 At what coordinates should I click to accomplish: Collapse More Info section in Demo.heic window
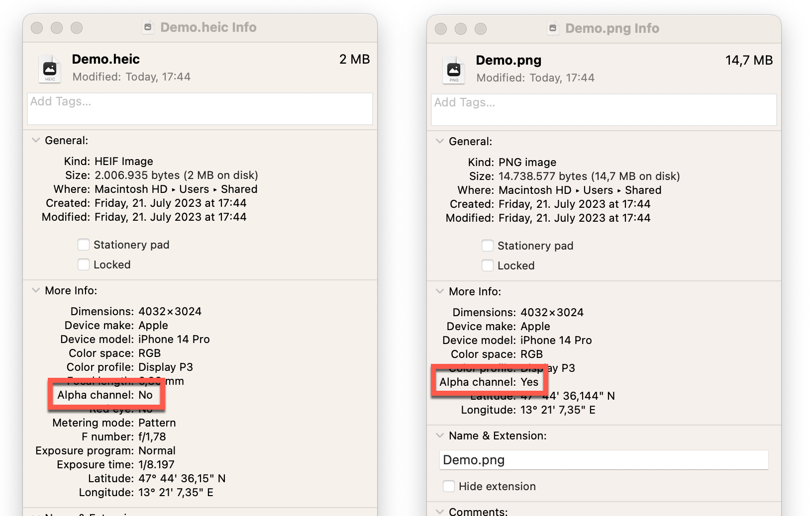pos(36,290)
